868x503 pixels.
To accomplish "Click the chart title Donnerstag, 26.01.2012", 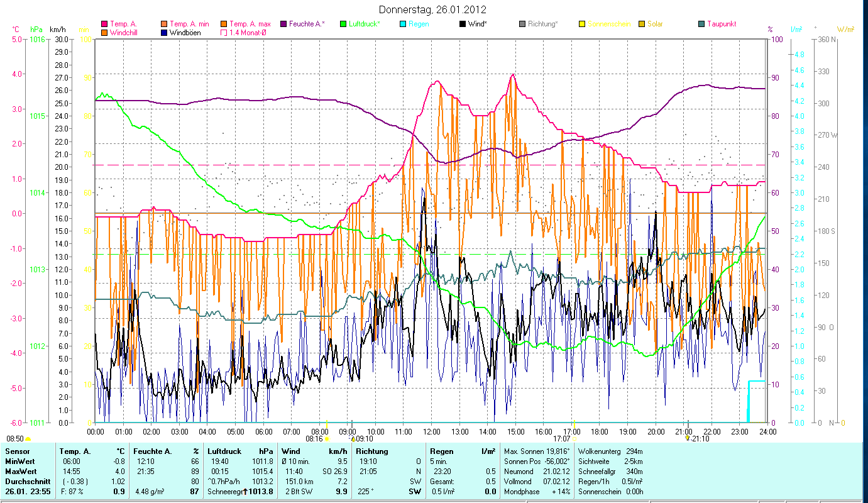I will pos(433,9).
